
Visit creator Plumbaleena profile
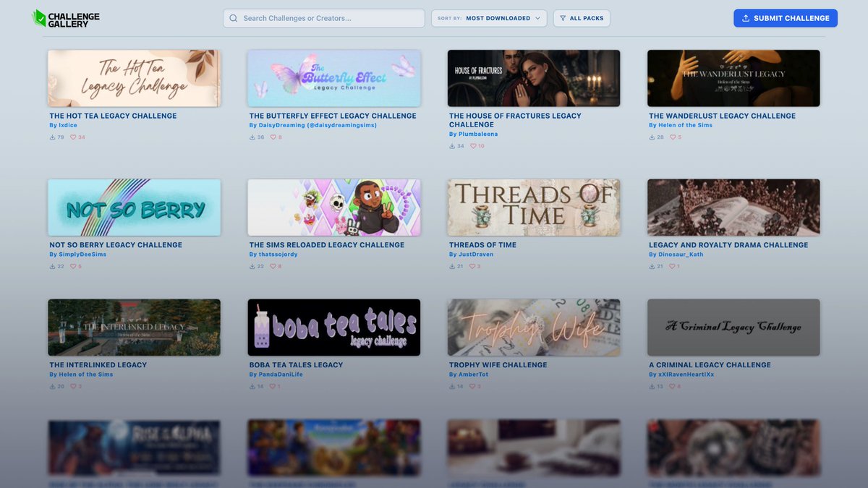click(473, 134)
